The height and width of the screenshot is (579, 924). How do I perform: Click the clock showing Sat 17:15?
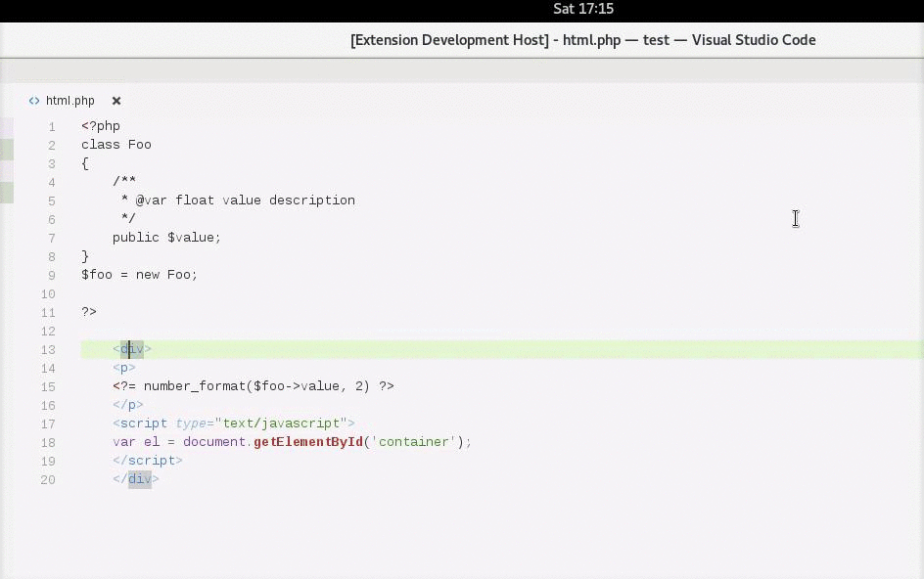(583, 9)
